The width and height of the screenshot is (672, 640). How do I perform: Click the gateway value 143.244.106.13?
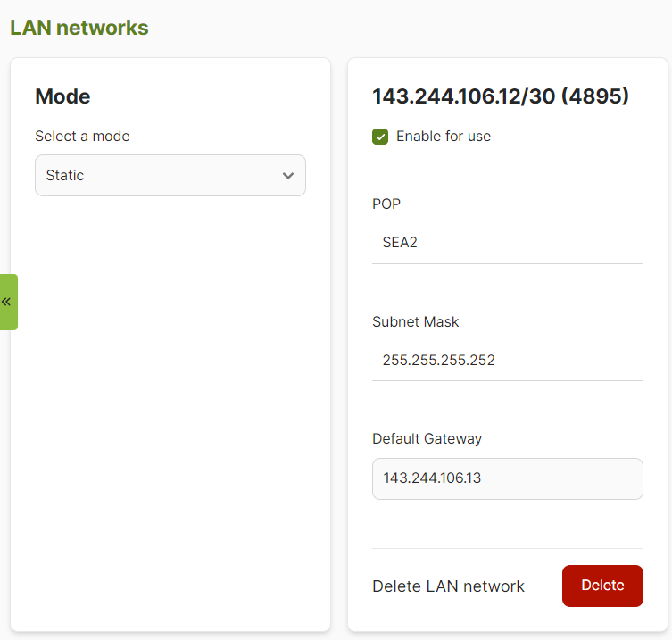pyautogui.click(x=432, y=478)
